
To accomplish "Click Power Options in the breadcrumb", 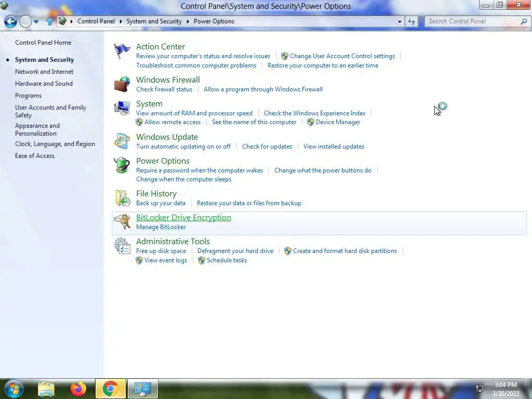I will click(x=214, y=21).
